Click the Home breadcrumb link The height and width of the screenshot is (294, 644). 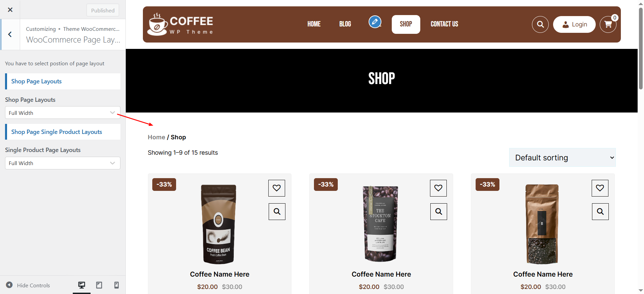pos(157,137)
